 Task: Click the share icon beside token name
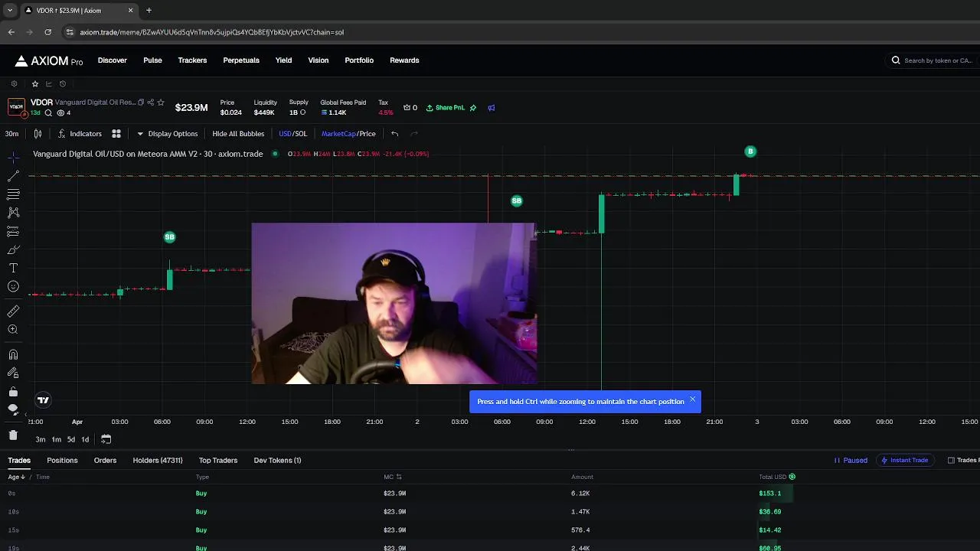click(x=151, y=102)
